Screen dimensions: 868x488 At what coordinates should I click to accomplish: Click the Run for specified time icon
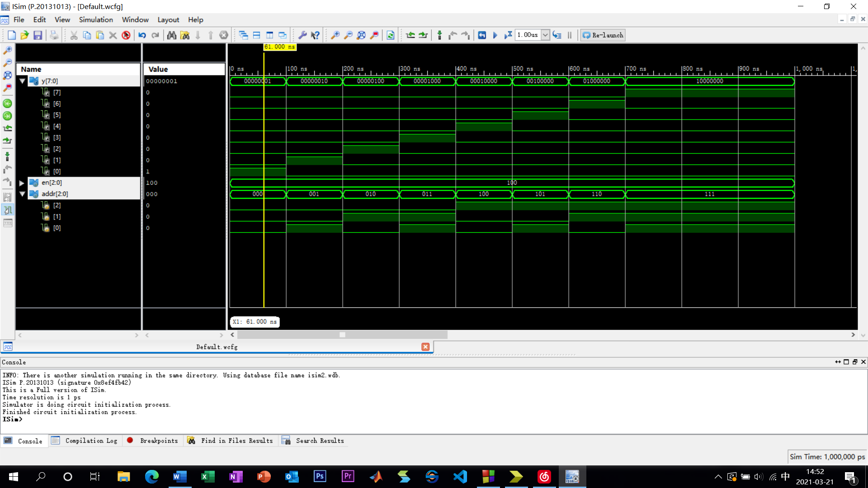coord(508,35)
